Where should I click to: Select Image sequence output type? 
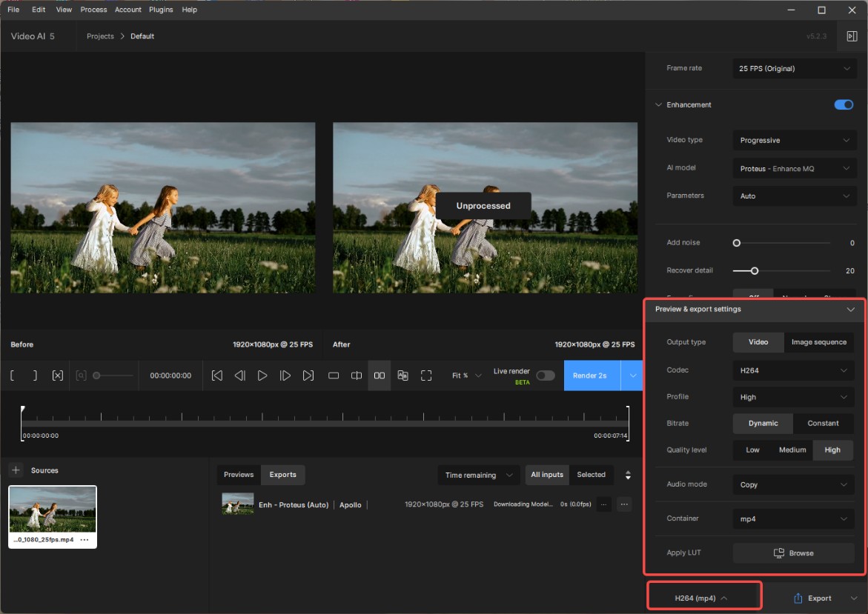pyautogui.click(x=818, y=342)
